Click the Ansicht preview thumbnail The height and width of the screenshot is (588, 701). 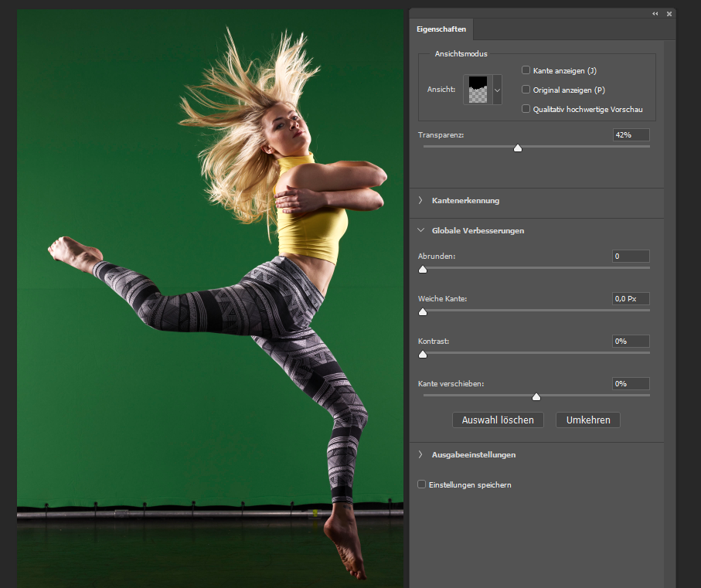coord(476,90)
